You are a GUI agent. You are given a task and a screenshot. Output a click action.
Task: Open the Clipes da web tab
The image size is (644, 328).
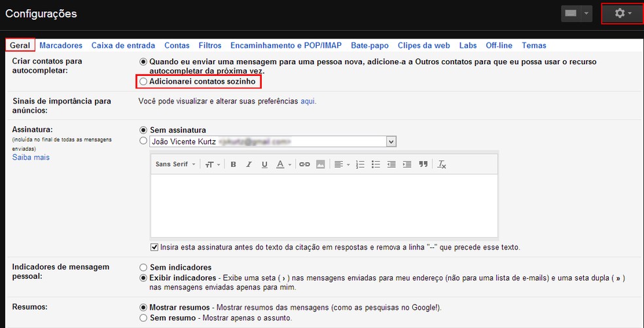[x=424, y=46]
